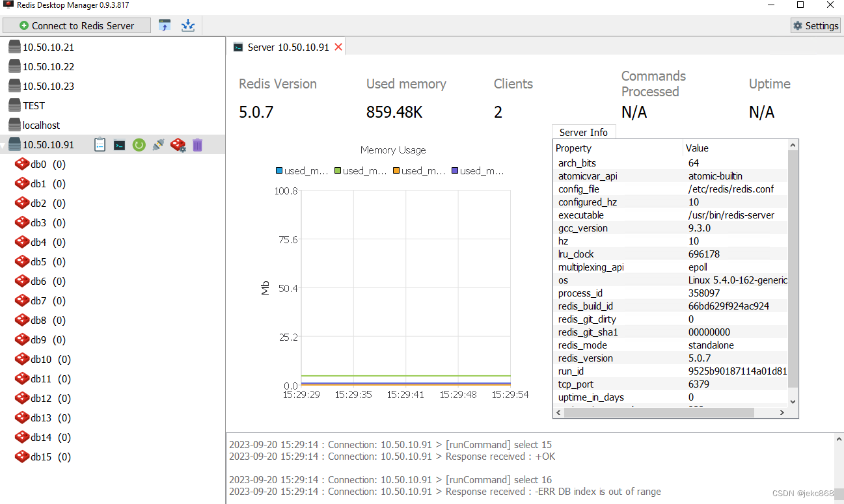This screenshot has width=844, height=504.
Task: Click the Used memory value 859.48K
Action: pyautogui.click(x=394, y=112)
